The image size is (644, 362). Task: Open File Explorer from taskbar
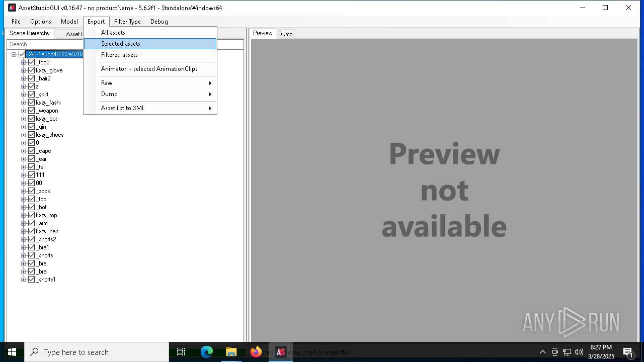[231, 352]
